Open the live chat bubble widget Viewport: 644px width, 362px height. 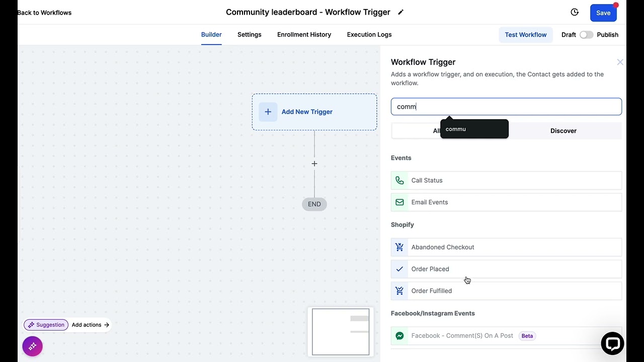(612, 343)
